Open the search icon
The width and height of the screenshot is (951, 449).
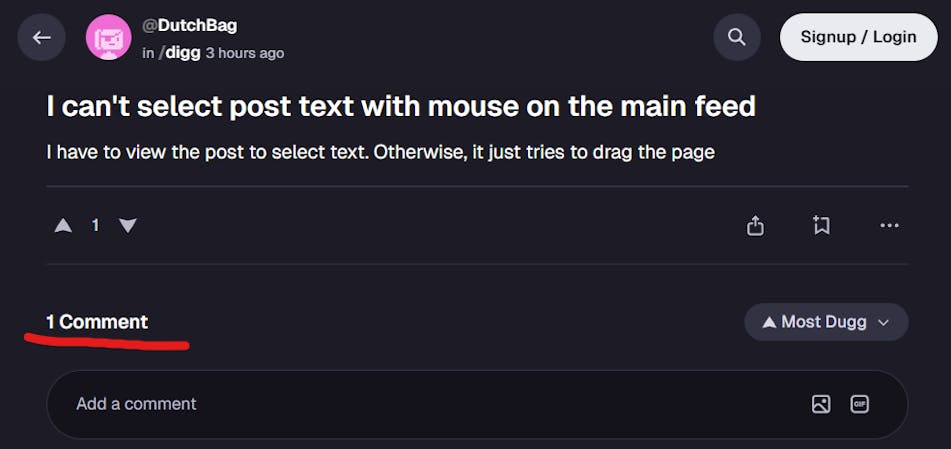pos(737,38)
